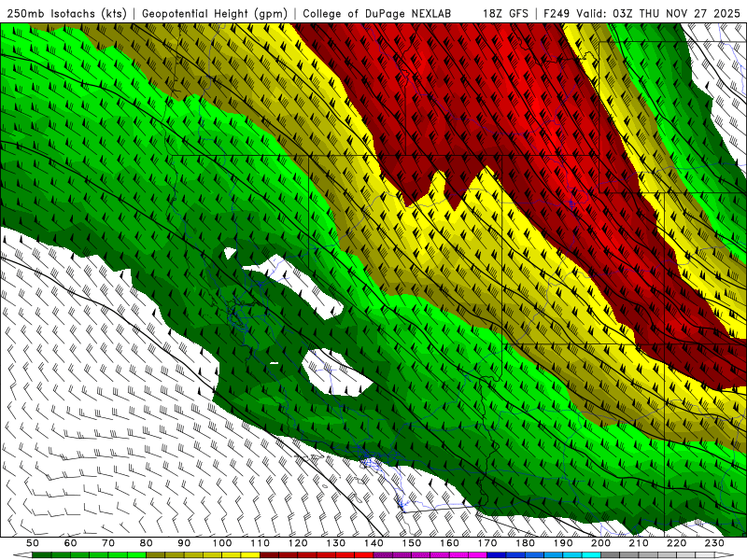This screenshot has width=747, height=560.
Task: Click the 'F249 Valid: 03Z THU NOV 27 2025' text
Action: click(644, 13)
